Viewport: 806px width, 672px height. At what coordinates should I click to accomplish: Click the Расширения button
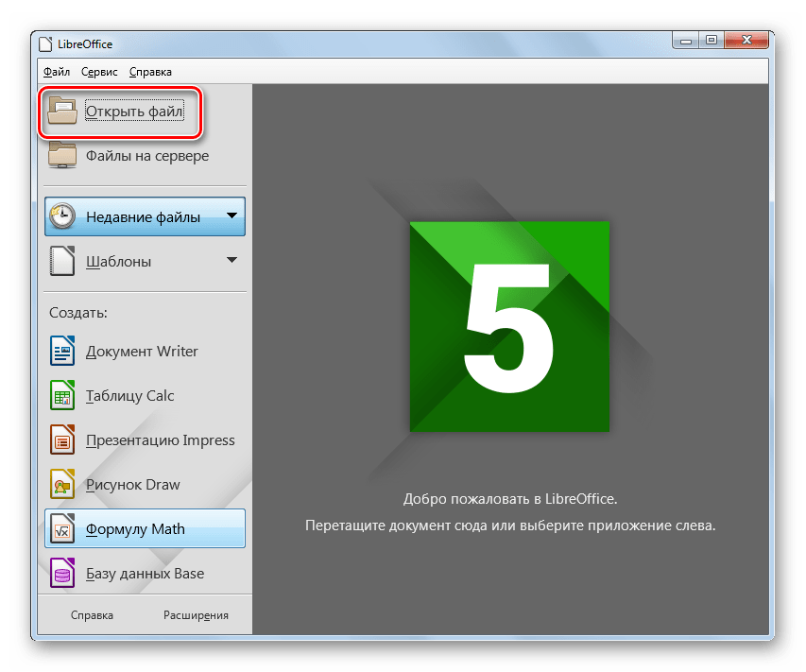(x=196, y=615)
